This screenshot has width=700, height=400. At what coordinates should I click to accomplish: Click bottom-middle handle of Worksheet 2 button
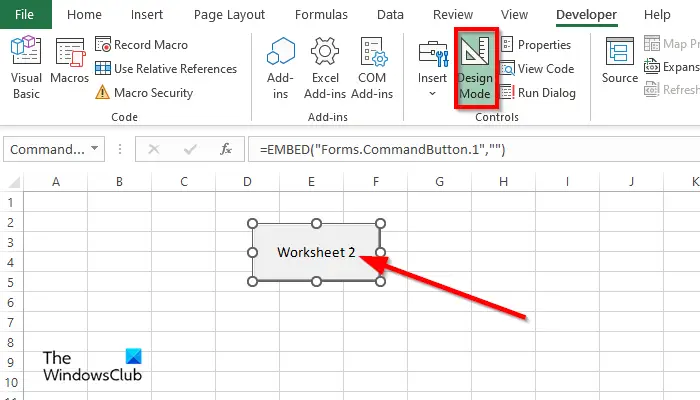point(316,281)
